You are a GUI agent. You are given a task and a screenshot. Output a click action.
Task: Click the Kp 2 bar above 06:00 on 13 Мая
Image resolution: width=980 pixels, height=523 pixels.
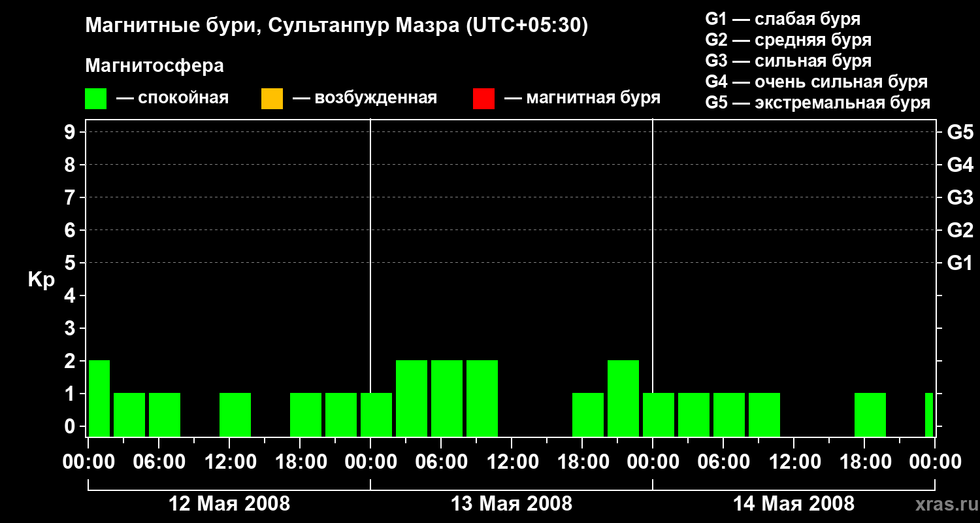[447, 398]
